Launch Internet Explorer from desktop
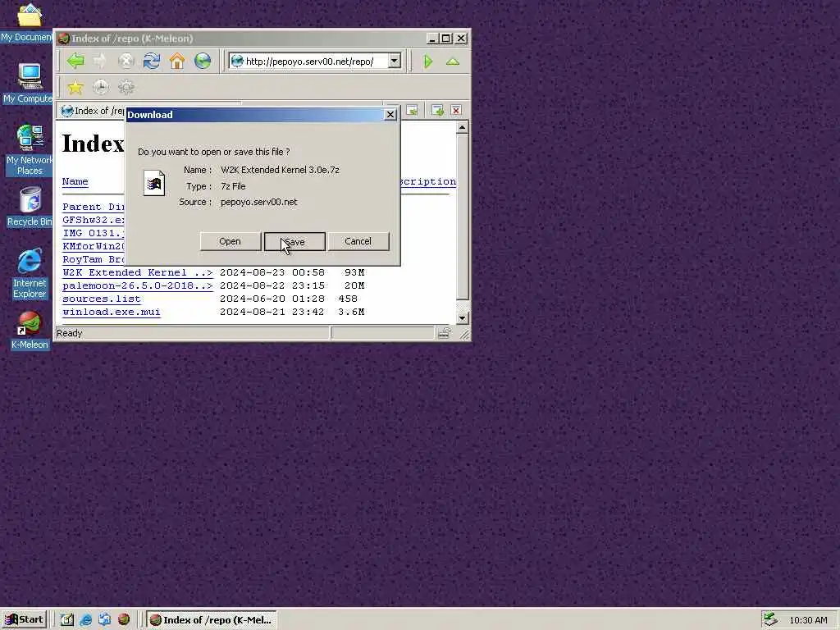The image size is (840, 630). tap(30, 273)
